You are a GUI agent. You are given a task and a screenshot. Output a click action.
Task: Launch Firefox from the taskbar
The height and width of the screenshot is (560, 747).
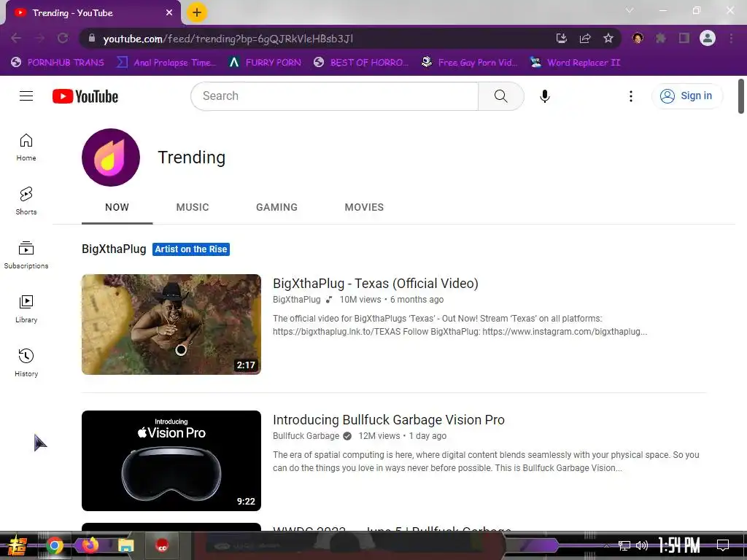(90, 545)
